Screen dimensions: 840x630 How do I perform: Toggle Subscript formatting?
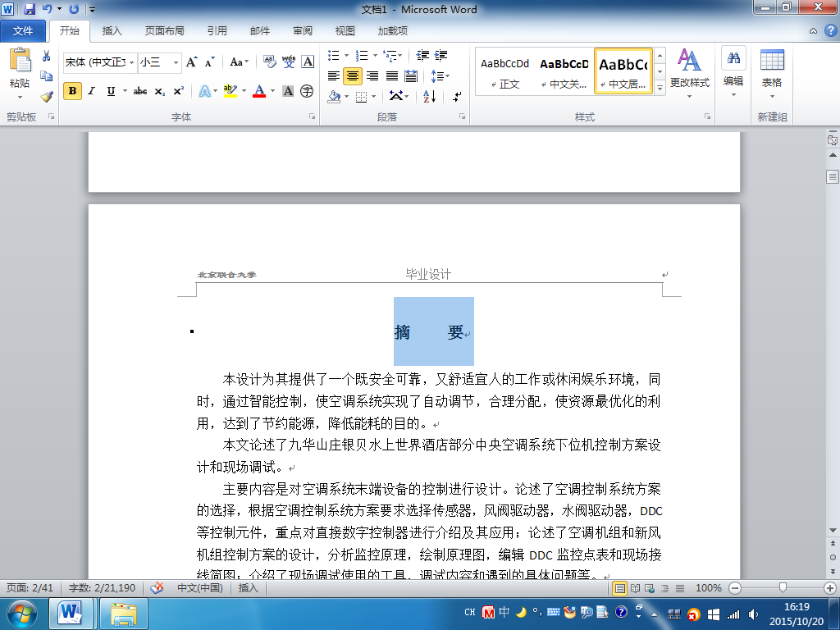160,92
